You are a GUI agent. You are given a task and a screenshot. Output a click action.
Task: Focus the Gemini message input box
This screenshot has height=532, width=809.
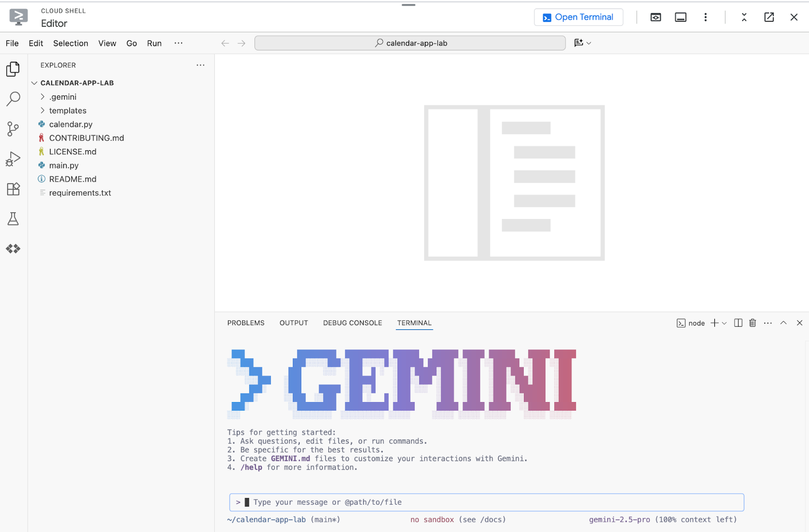pos(486,502)
